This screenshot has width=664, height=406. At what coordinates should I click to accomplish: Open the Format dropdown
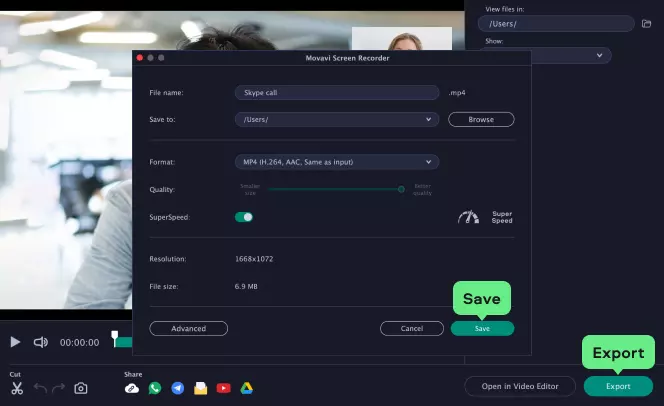point(337,162)
